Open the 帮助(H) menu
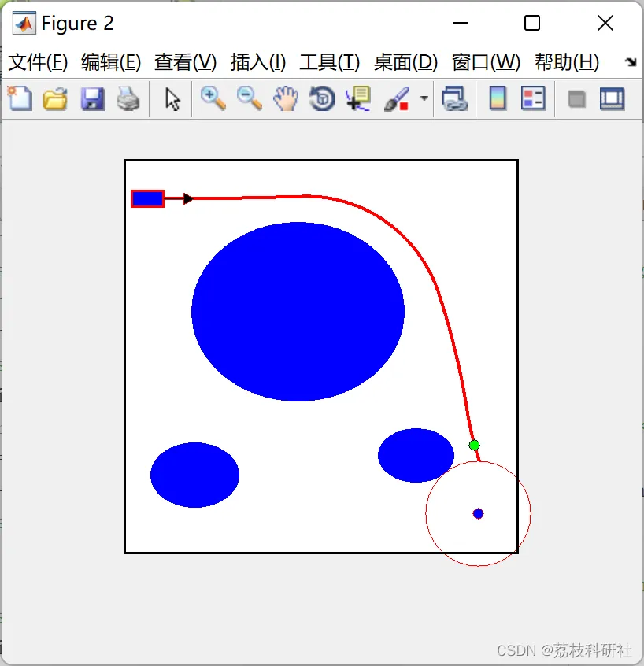Viewport: 644px width, 666px height. click(x=567, y=62)
